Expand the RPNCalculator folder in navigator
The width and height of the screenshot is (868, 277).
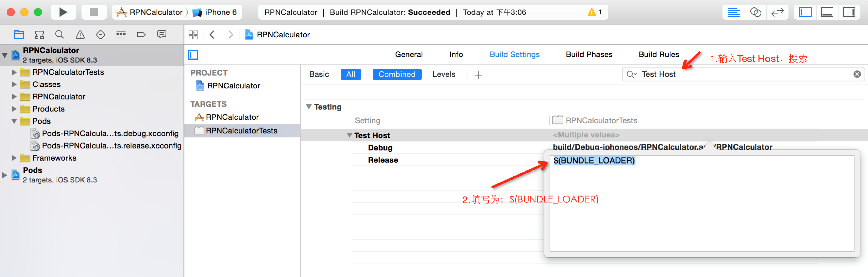point(14,97)
